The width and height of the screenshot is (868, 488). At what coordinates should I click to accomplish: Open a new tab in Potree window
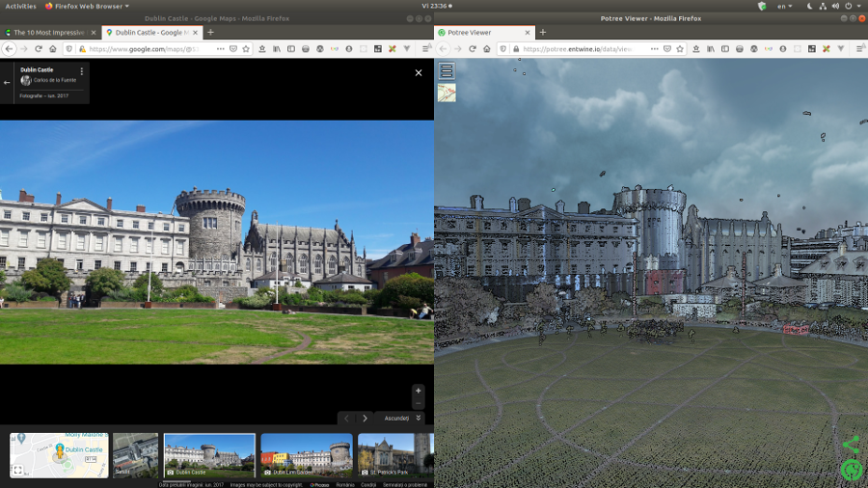(542, 33)
